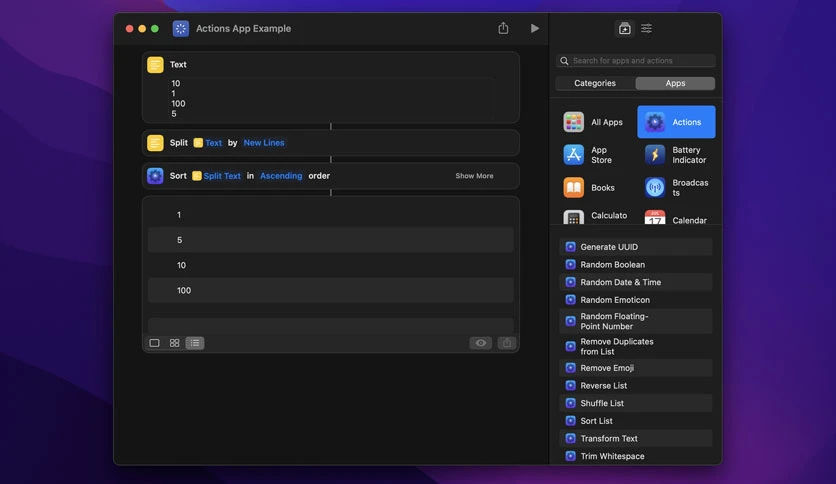Share the result using the bottom share button
Viewport: 836px width, 484px height.
[x=507, y=343]
